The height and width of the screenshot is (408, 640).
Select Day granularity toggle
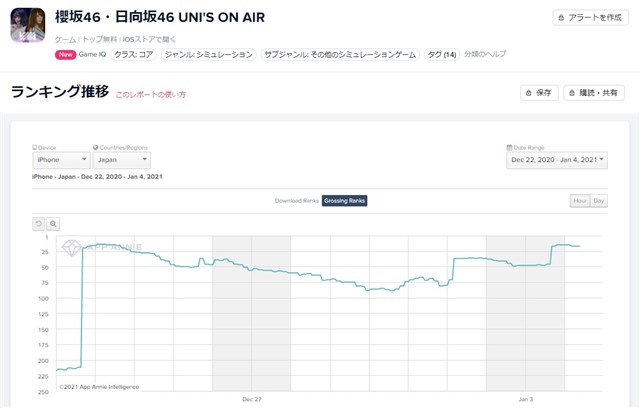(599, 201)
